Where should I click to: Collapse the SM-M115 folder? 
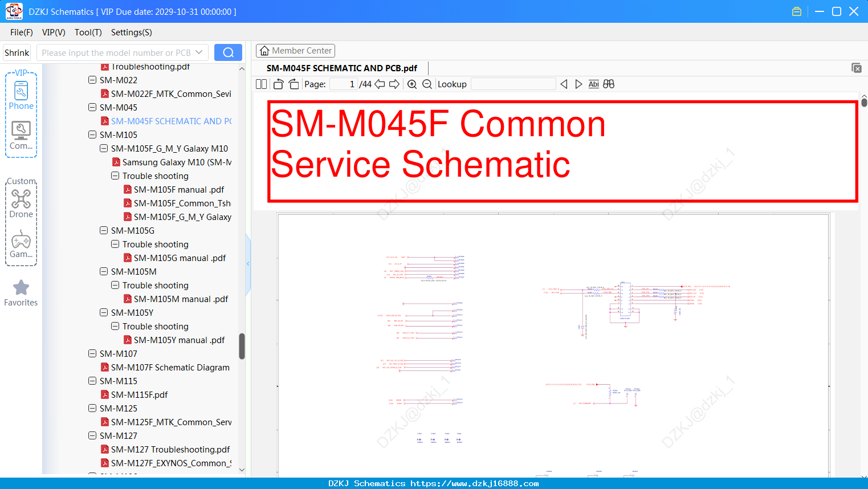(x=92, y=381)
